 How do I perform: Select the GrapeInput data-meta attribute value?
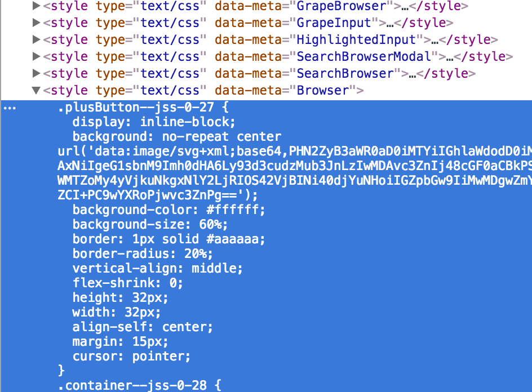tap(334, 23)
